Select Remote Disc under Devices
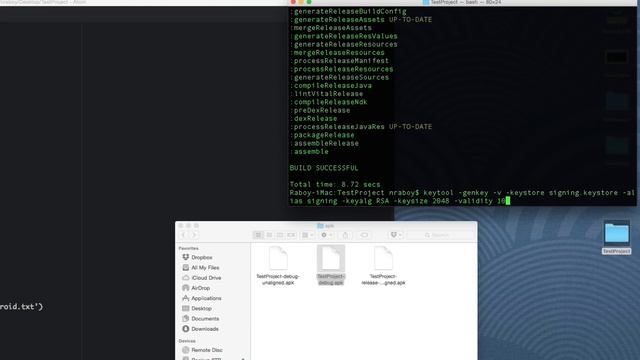This screenshot has width=640, height=360. 207,350
